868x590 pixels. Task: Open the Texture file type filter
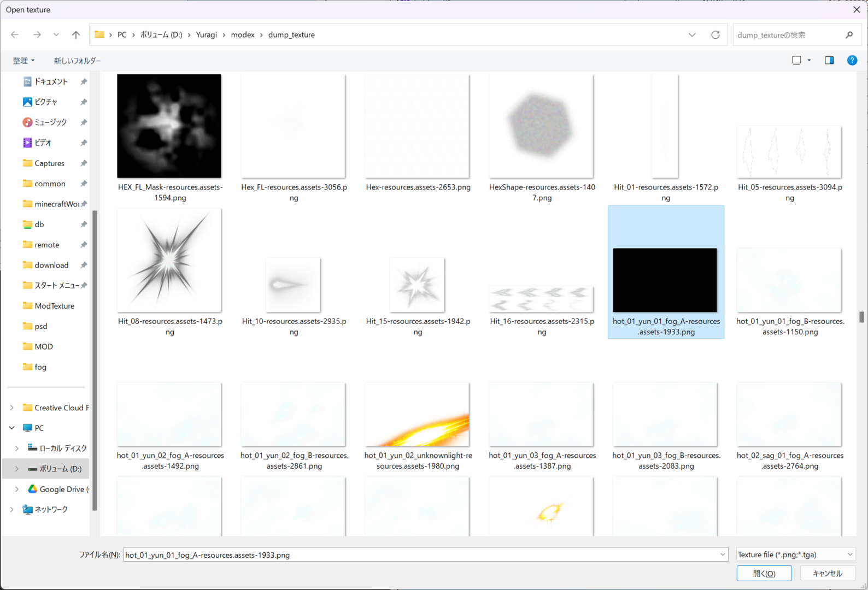click(x=795, y=554)
